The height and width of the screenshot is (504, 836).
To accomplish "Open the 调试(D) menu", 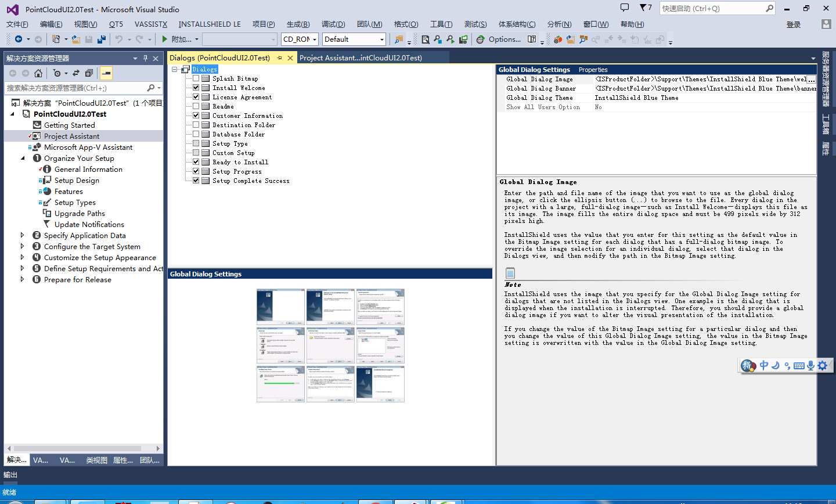I will point(333,24).
